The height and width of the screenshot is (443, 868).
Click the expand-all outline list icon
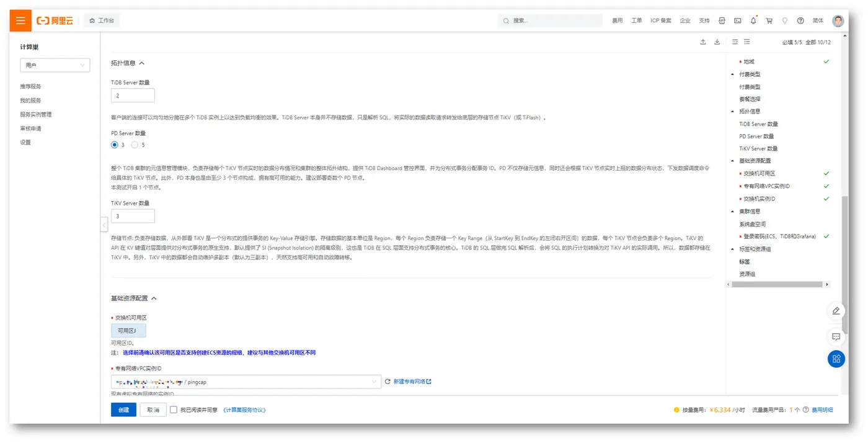pos(747,42)
